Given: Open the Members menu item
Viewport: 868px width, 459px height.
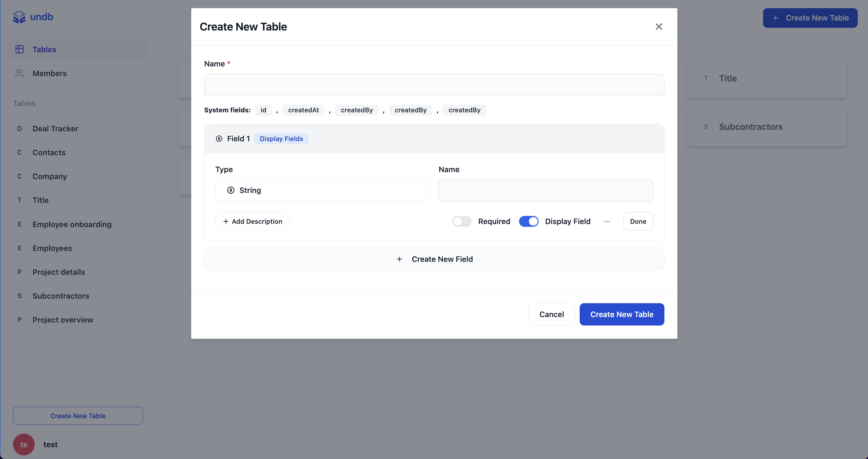Looking at the screenshot, I should [49, 73].
